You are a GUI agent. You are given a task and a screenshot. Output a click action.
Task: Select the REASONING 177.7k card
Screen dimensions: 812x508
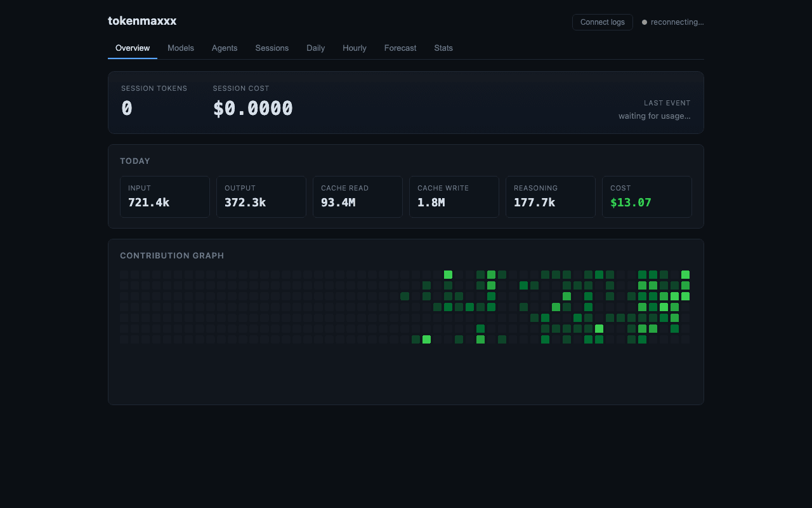pos(551,197)
